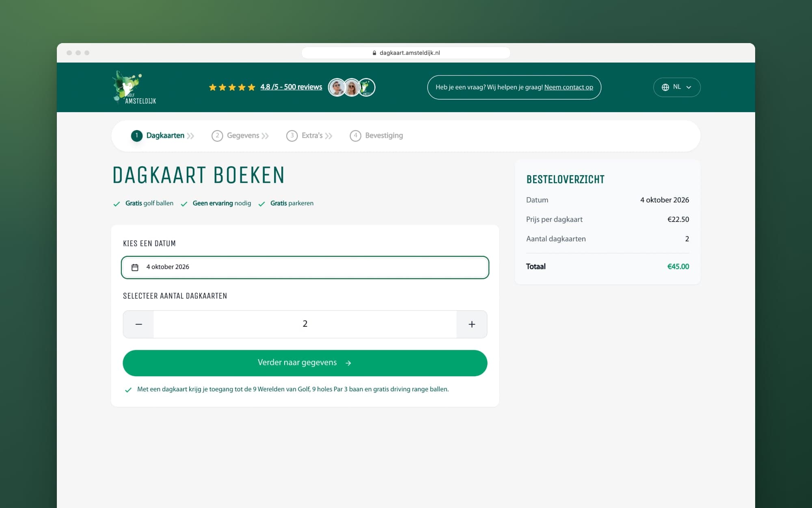Screen dimensions: 812x508
Task: Click the step 2 number circle
Action: point(217,136)
